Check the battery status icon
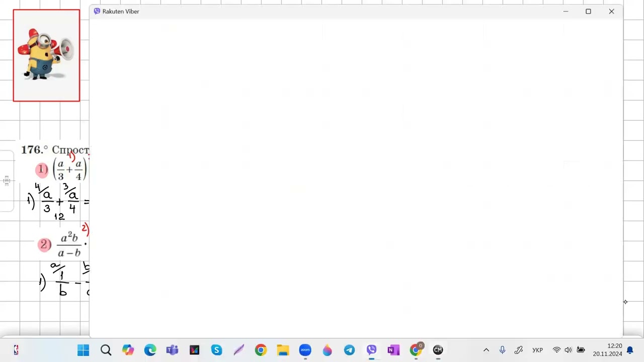The image size is (644, 362). tap(581, 350)
